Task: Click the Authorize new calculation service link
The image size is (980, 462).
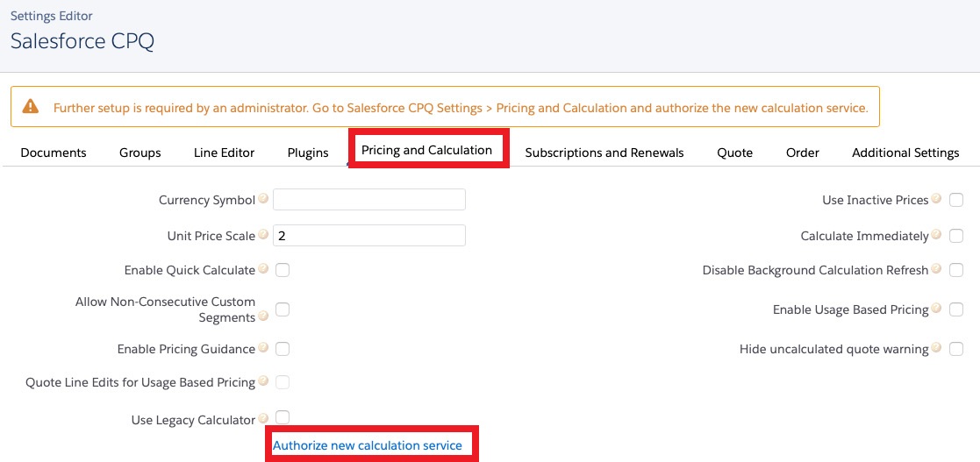Action: click(368, 445)
